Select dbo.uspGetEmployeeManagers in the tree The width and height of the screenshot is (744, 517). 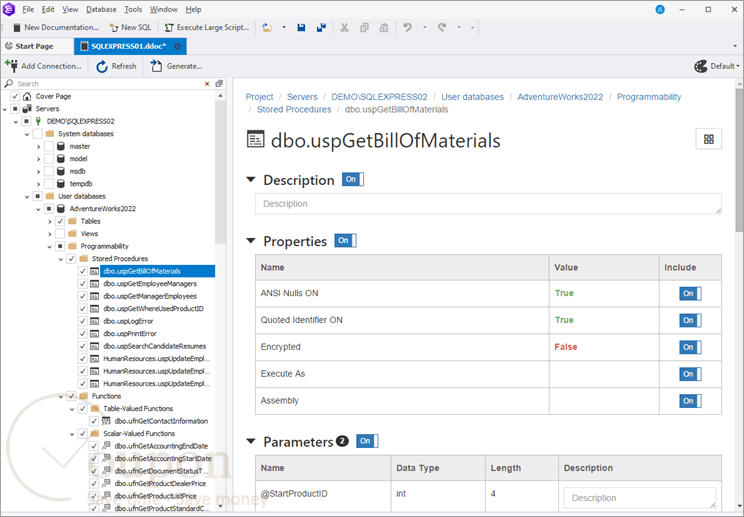150,284
